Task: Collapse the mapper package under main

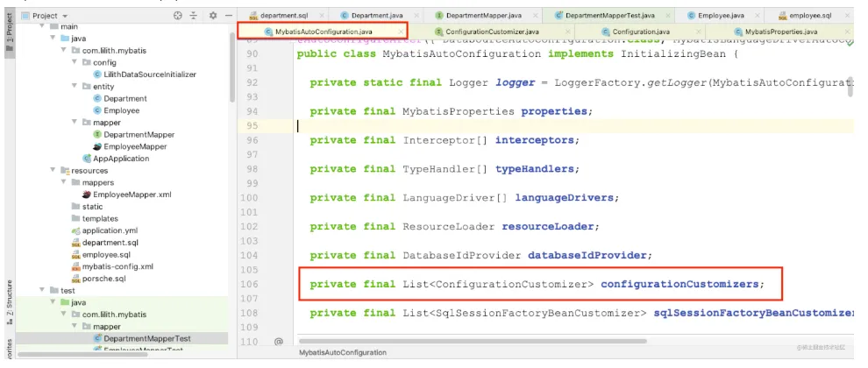Action: click(75, 123)
